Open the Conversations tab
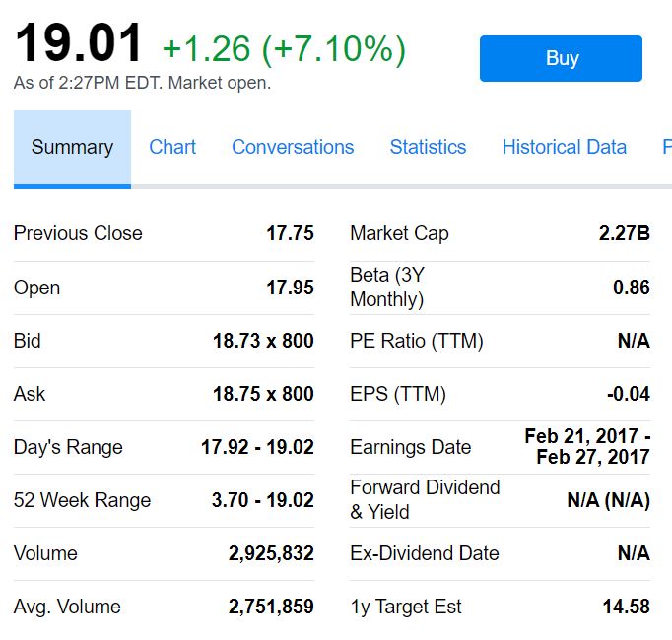 293,147
